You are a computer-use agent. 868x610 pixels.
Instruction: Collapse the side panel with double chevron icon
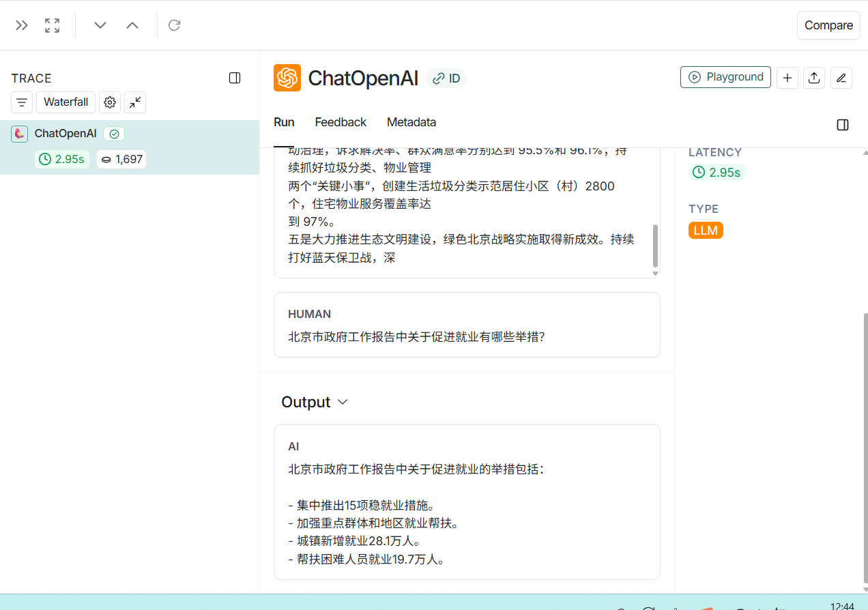coord(22,25)
